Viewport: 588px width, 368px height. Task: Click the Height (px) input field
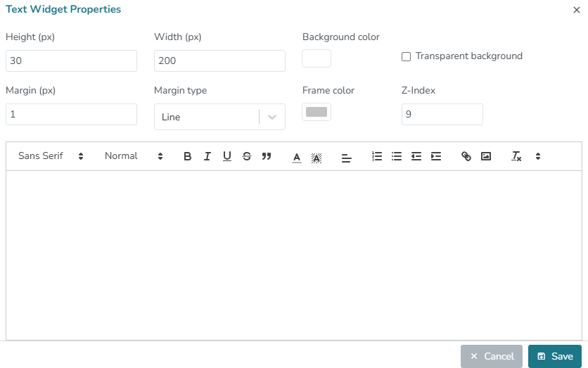tap(71, 61)
